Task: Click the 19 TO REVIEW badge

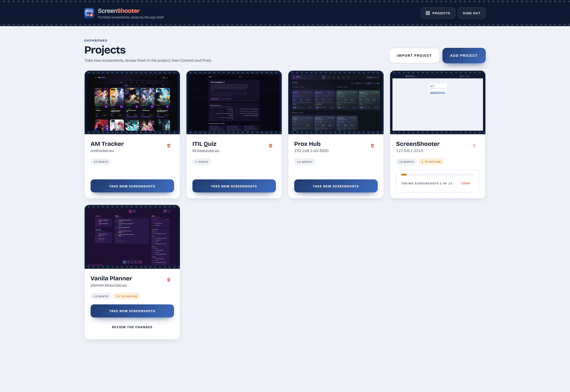Action: (127, 296)
